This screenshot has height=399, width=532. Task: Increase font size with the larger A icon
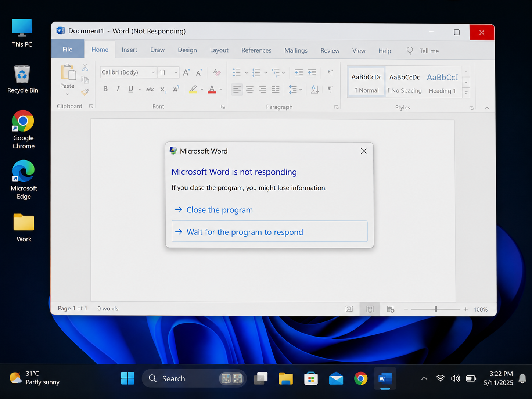pos(186,72)
